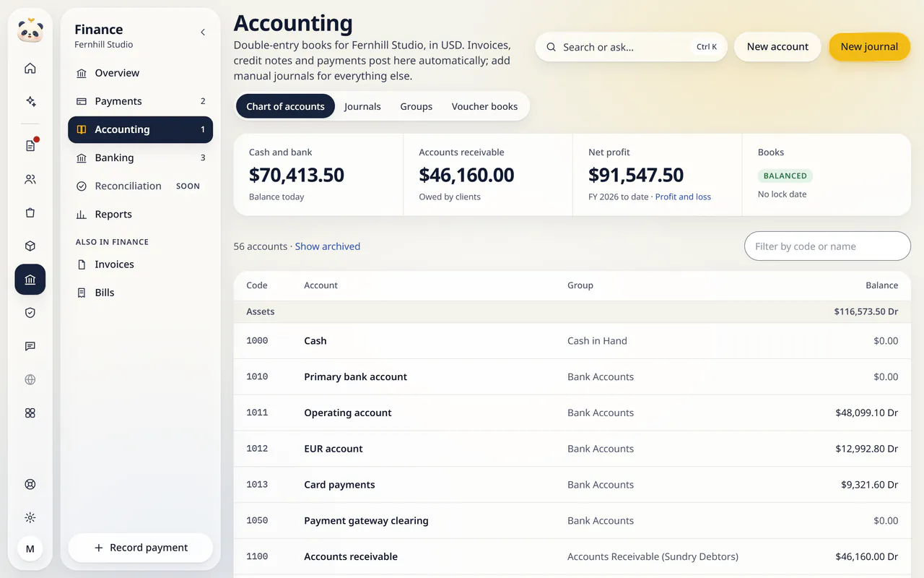Switch to the Groups tab
Screen dimensions: 924x578
[x=417, y=106]
